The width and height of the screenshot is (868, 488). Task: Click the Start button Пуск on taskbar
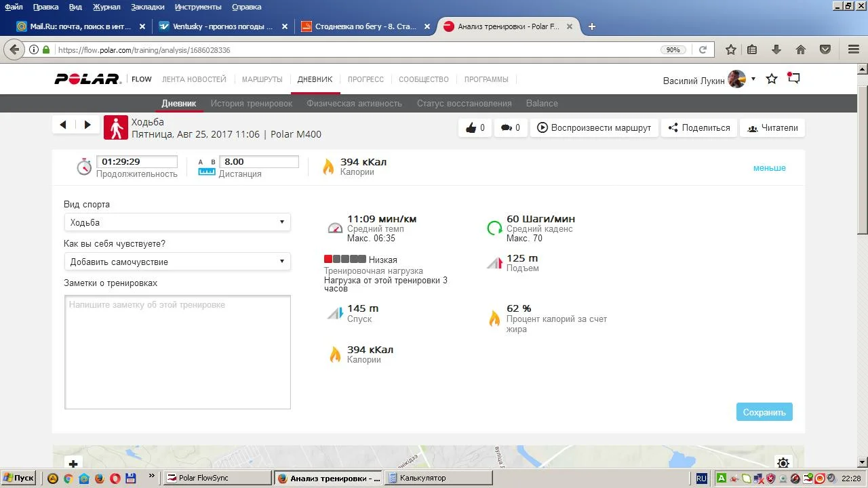[18, 478]
